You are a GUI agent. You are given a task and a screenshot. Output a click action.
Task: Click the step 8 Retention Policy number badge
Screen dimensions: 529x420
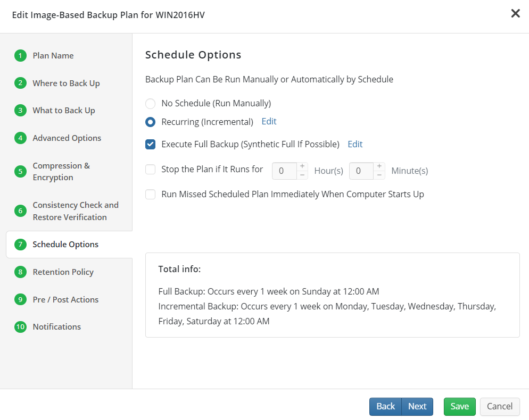(x=20, y=272)
